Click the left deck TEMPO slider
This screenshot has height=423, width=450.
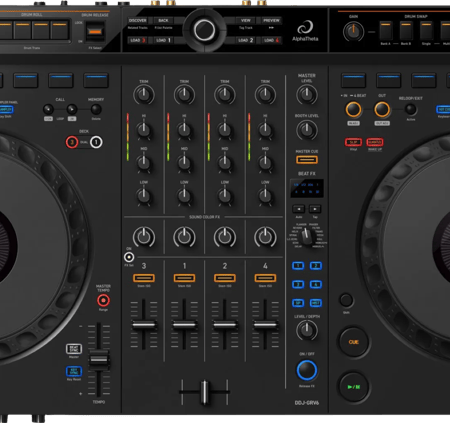(99, 359)
